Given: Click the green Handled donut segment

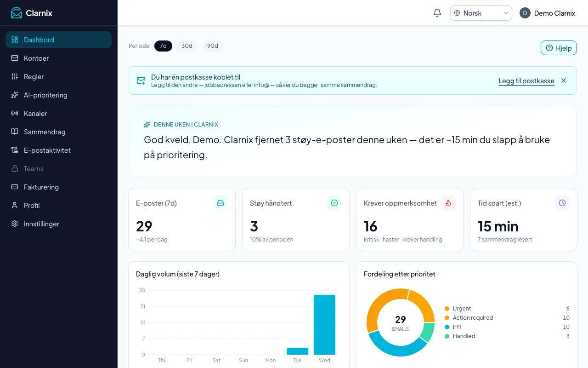Looking at the screenshot, I should (x=428, y=332).
